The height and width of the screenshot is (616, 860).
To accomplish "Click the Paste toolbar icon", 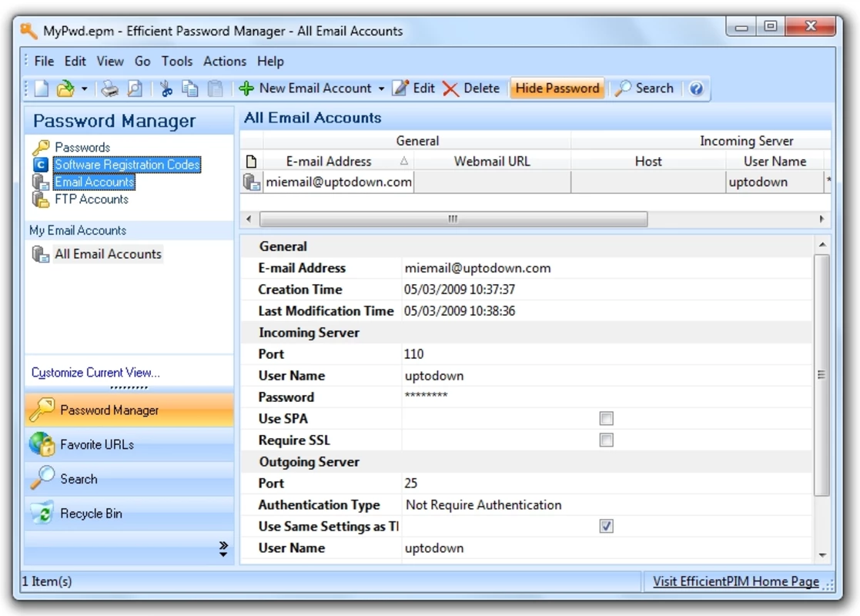I will (x=216, y=89).
